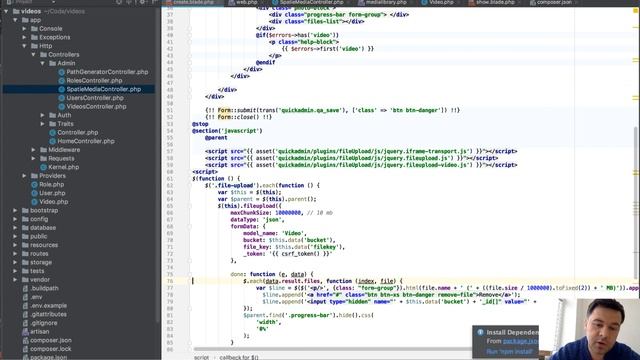Click the 'callback for $()' breadcrumb
640x360 pixels.
(x=239, y=357)
